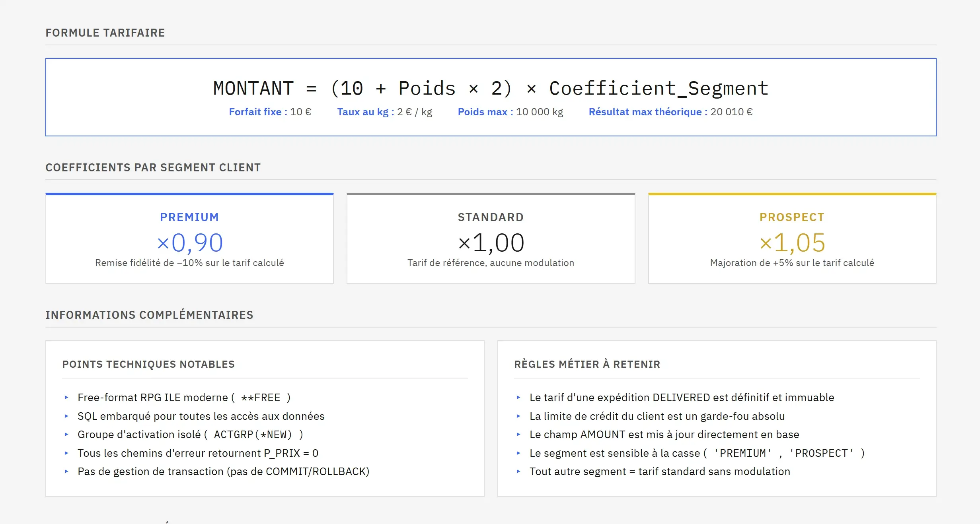Click bullet arrow before Le champ AMOUNT

[518, 435]
